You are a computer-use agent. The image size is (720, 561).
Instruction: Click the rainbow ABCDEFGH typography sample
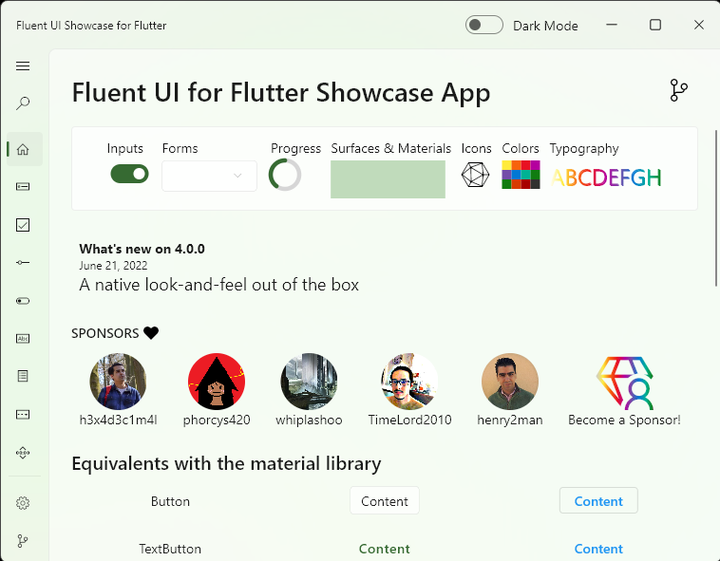[606, 178]
